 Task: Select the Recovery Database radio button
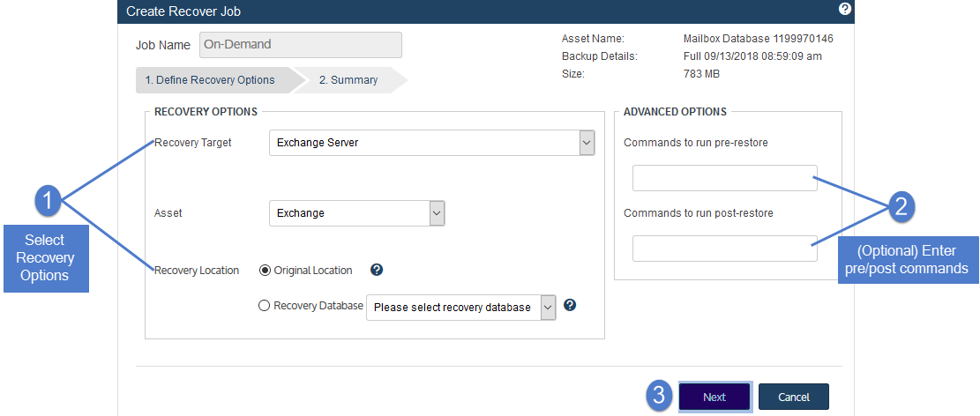point(265,306)
